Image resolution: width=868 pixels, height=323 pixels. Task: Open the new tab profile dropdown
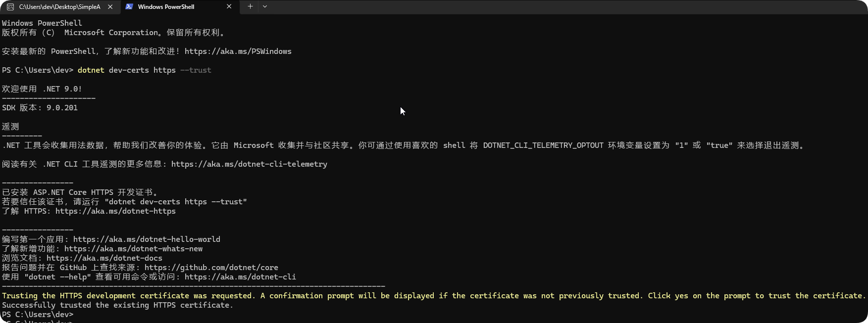click(x=265, y=6)
